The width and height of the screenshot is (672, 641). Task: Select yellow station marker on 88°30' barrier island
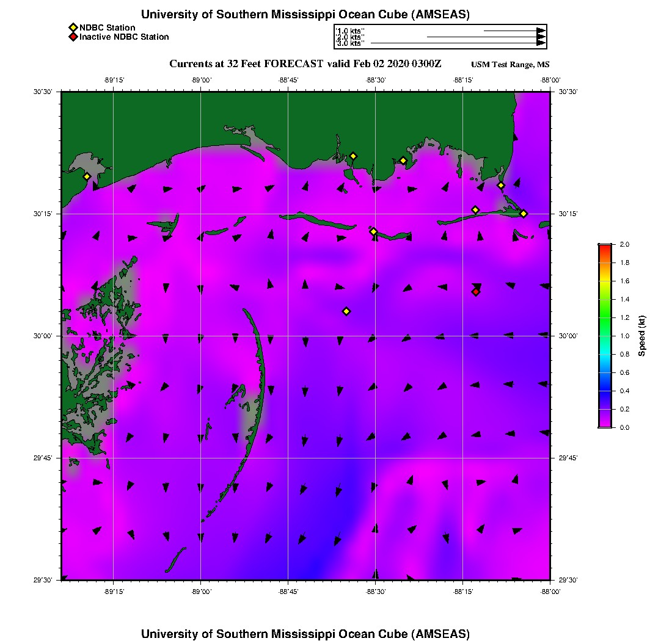(373, 231)
